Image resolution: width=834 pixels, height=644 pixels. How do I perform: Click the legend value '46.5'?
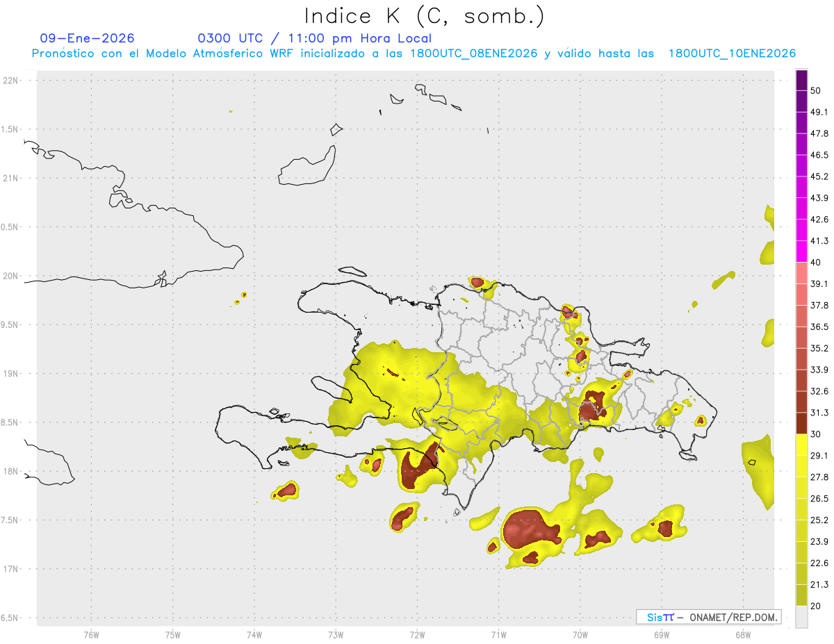coord(819,155)
